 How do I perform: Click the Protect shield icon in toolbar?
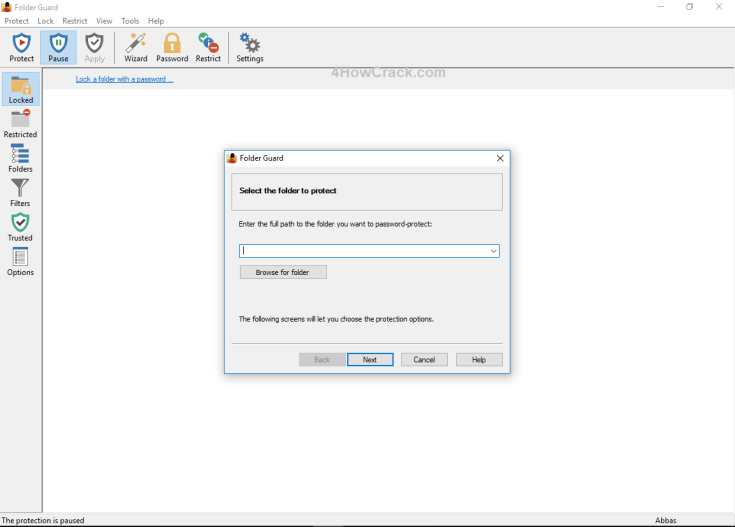pyautogui.click(x=22, y=47)
